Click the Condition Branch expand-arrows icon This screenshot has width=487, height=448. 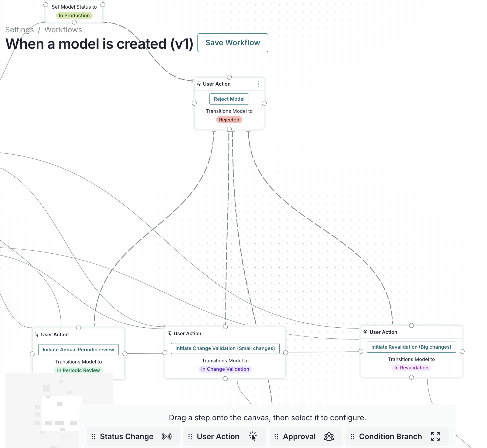coord(435,436)
